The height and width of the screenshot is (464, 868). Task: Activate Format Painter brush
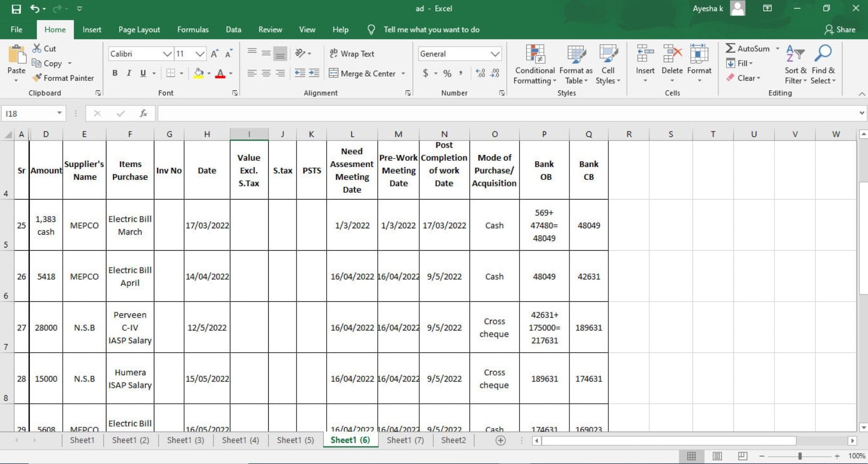coord(37,78)
